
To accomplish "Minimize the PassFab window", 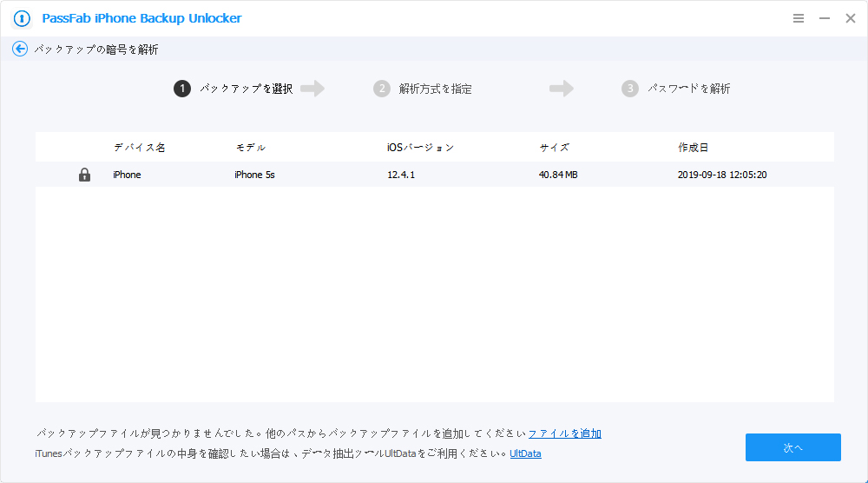I will pos(825,18).
